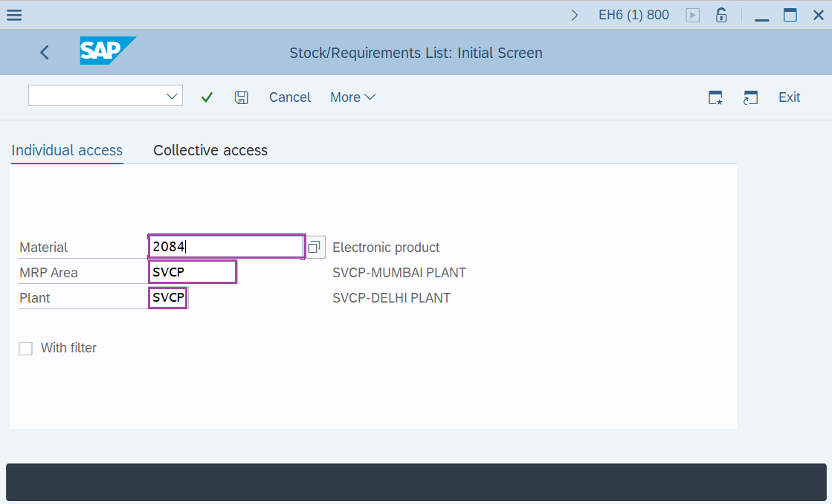Click the Exit button
The height and width of the screenshot is (504, 832).
789,97
